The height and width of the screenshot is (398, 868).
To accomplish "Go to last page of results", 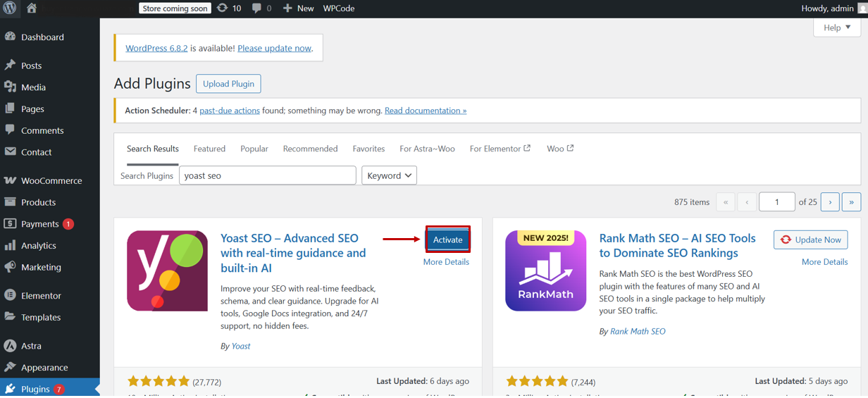I will [x=851, y=201].
